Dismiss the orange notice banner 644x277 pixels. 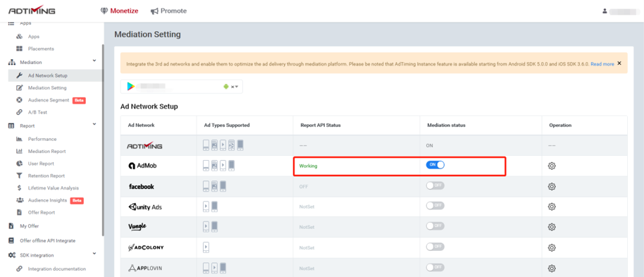619,63
